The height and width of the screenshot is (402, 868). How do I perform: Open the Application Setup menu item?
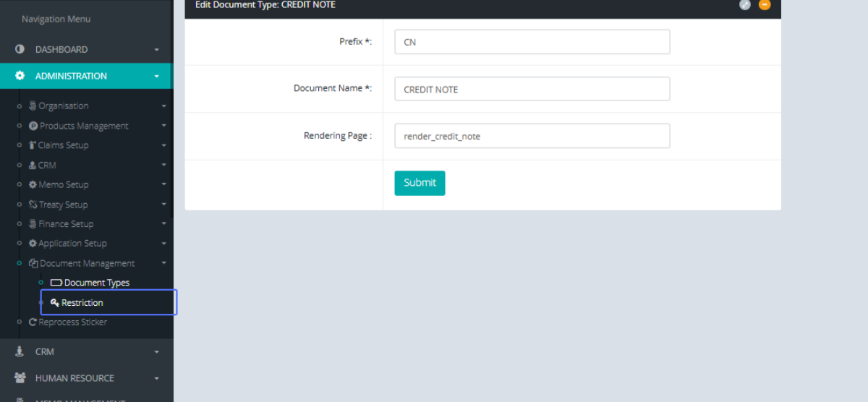[72, 244]
